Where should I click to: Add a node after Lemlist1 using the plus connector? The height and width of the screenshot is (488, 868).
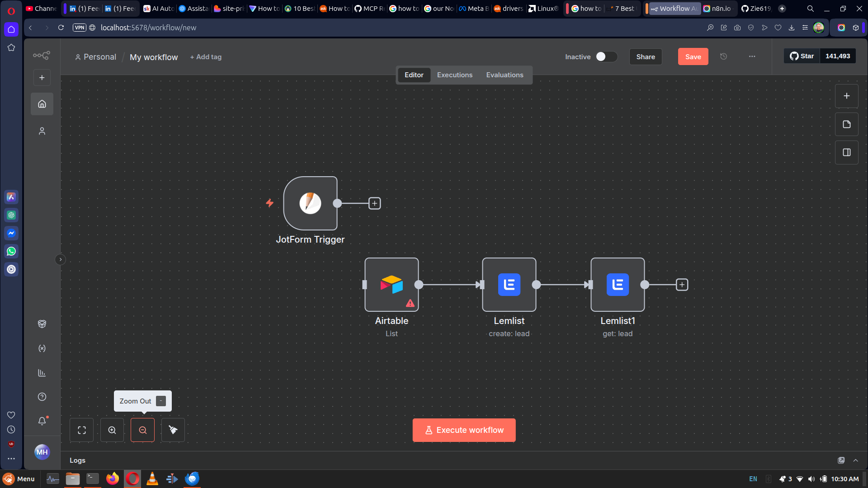[x=682, y=285]
